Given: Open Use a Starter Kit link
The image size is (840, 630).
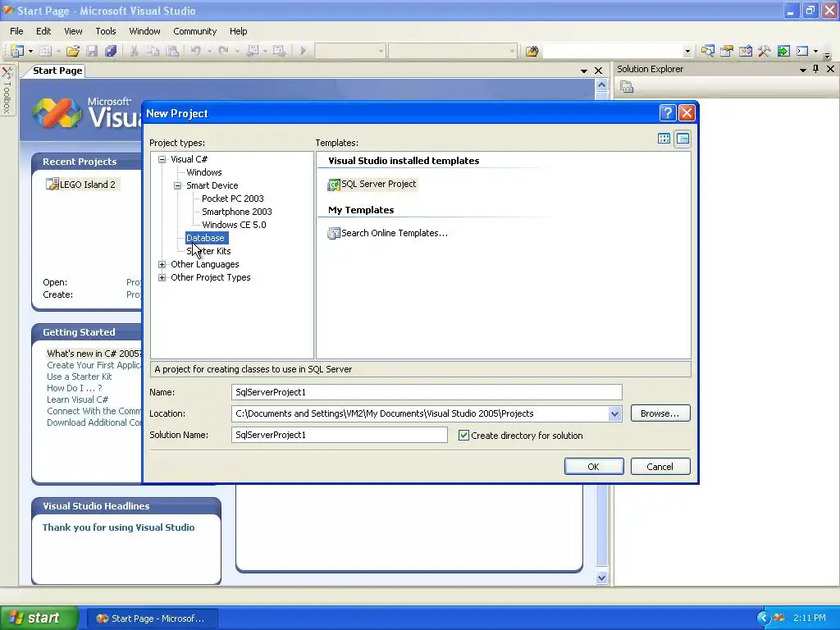Looking at the screenshot, I should [x=80, y=377].
